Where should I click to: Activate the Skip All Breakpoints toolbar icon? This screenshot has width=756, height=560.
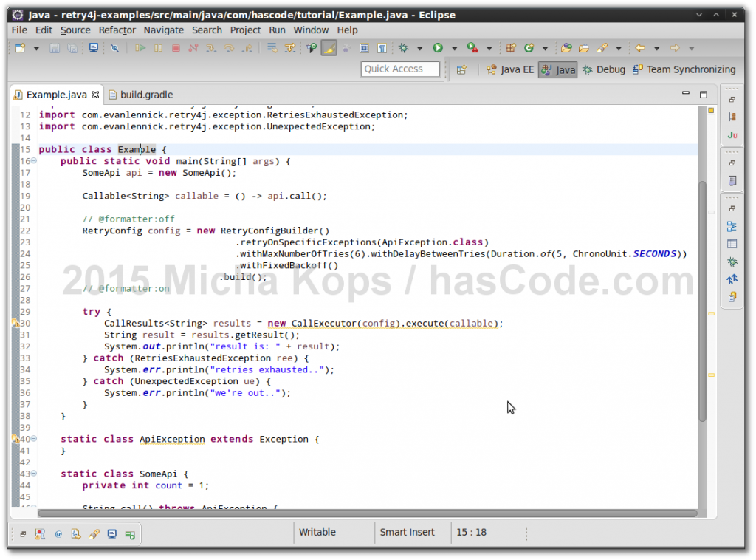point(114,47)
